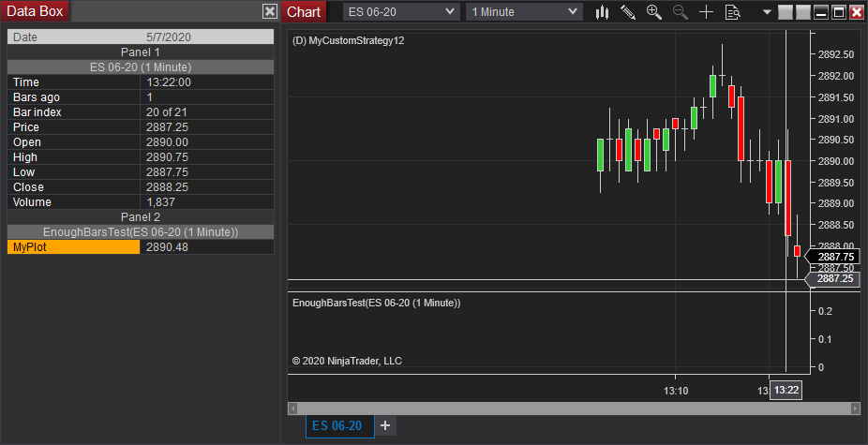Image resolution: width=868 pixels, height=445 pixels.
Task: Open the Drawing Tools pencil icon
Action: 628,11
